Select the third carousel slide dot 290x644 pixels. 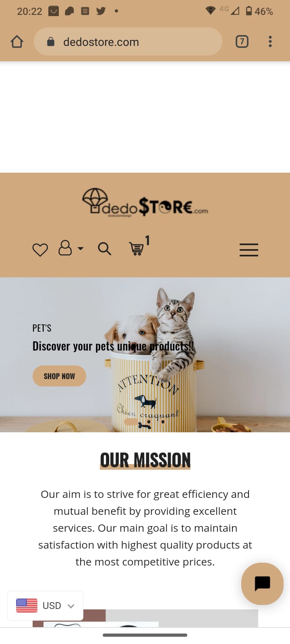pyautogui.click(x=163, y=422)
